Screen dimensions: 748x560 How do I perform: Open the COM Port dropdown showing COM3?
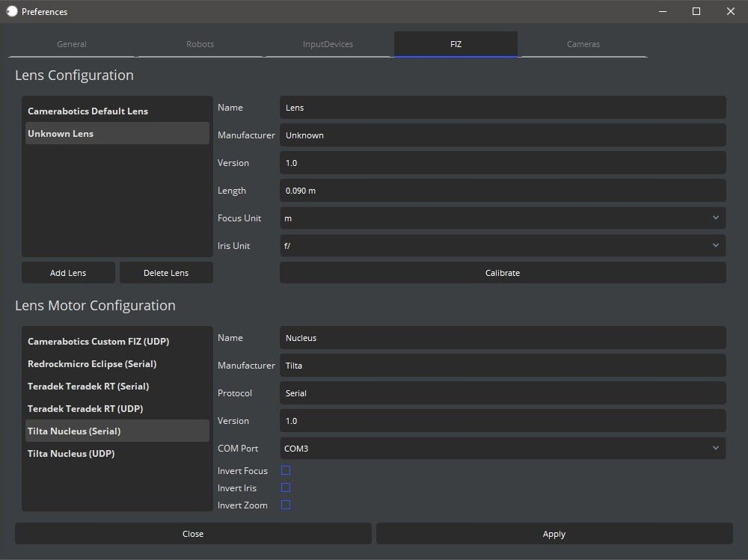tap(503, 449)
